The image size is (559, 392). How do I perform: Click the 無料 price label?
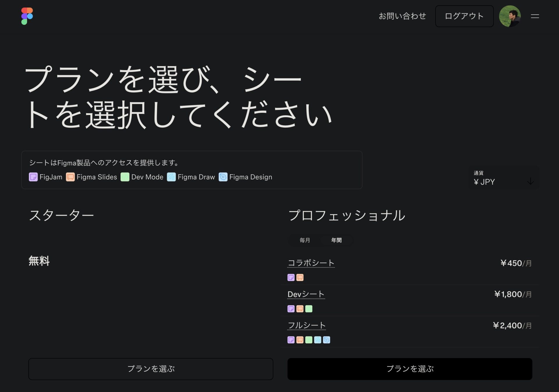[39, 261]
